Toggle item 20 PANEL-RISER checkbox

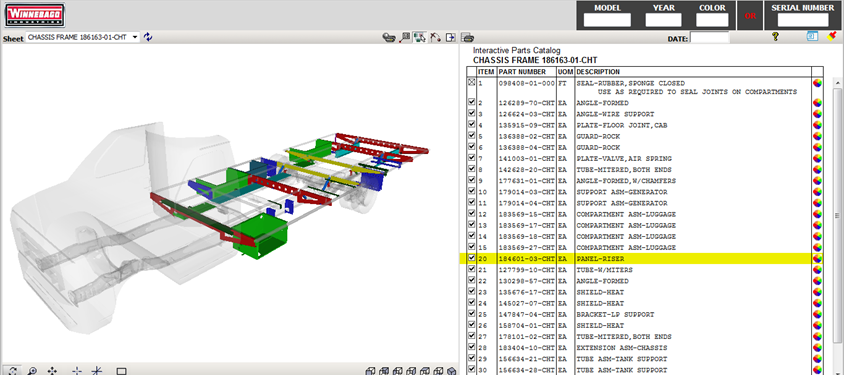(x=472, y=258)
